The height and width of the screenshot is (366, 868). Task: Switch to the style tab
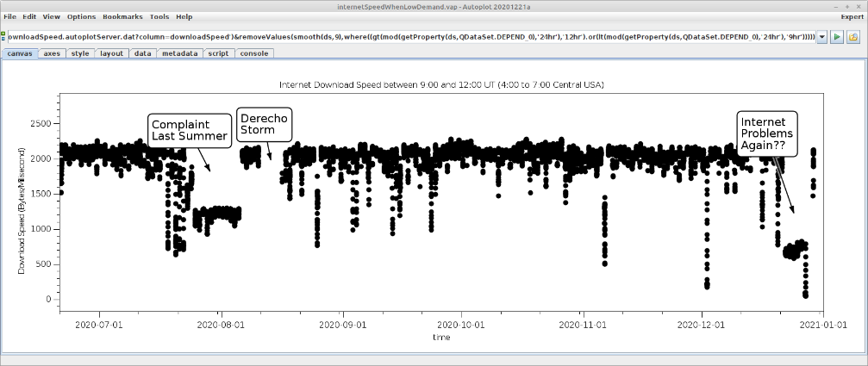[80, 53]
